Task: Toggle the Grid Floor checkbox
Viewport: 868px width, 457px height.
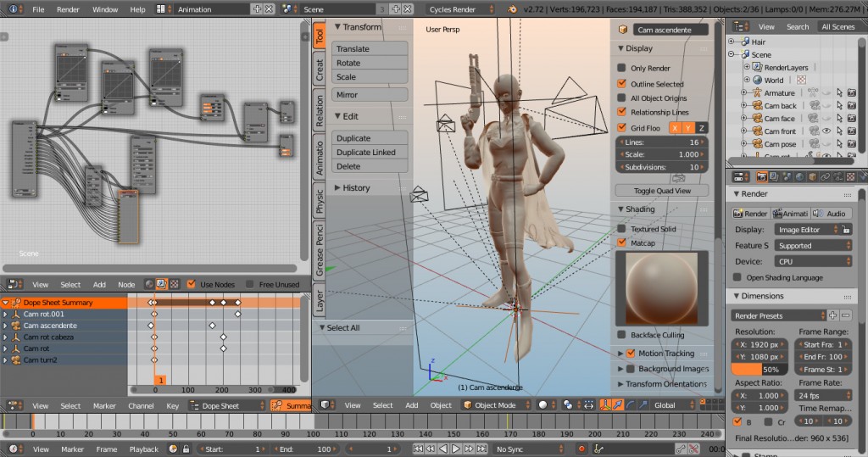Action: pyautogui.click(x=621, y=127)
